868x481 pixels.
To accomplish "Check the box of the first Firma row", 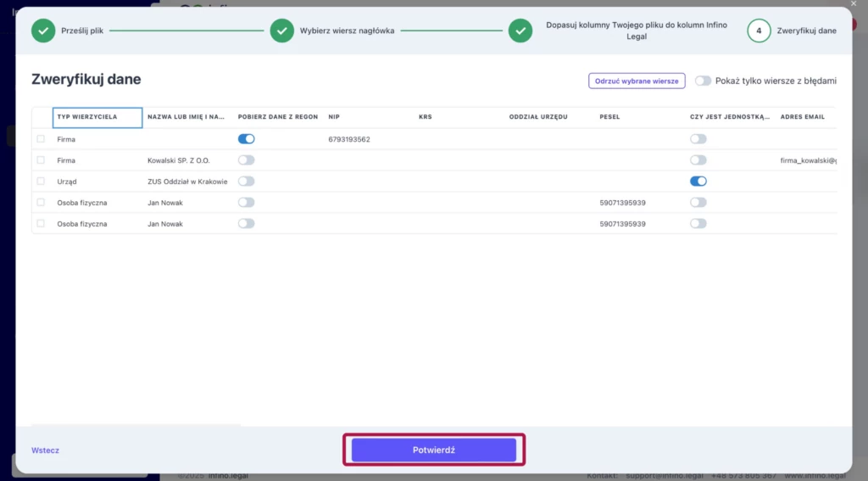I will coord(41,139).
